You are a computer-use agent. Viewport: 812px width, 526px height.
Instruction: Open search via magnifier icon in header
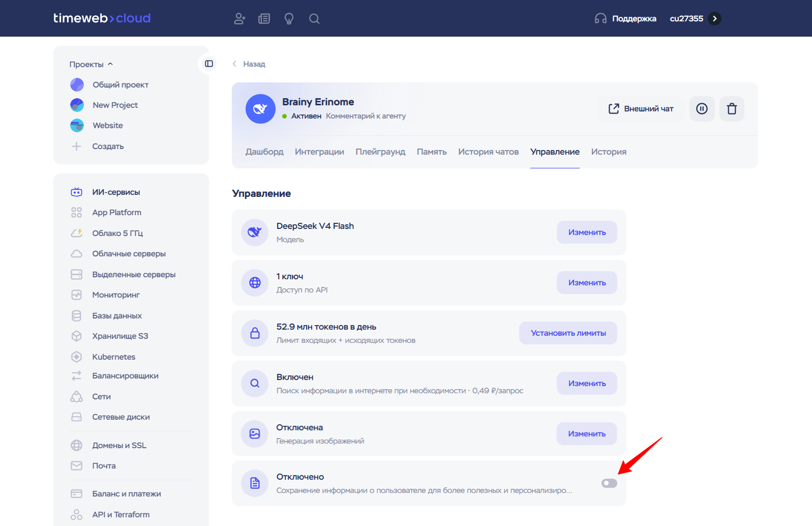(314, 19)
